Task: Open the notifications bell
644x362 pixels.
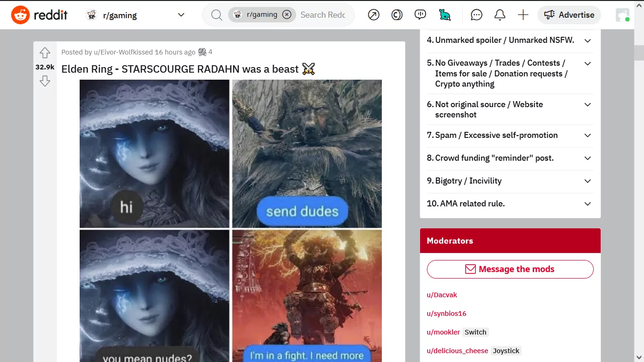Action: click(500, 15)
